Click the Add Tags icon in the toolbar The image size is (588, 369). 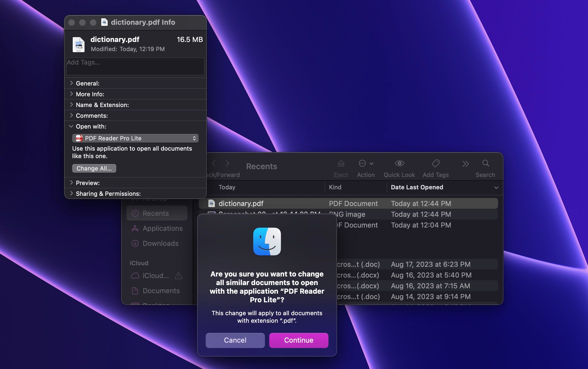pyautogui.click(x=435, y=163)
